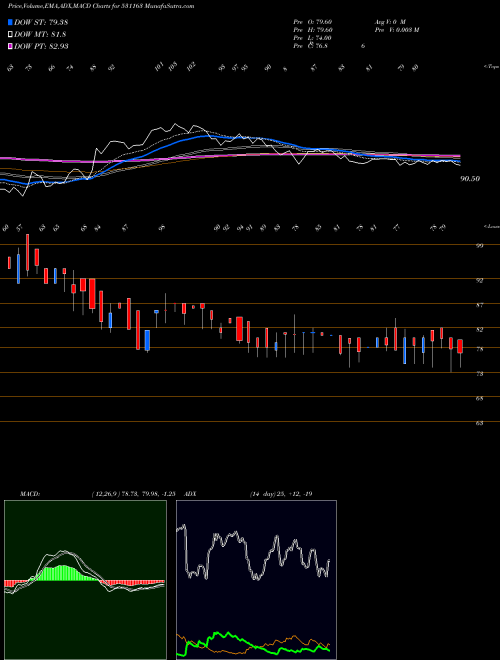Select the 'DOW PT: 82.93' legend text
500x660 pixels.
[41, 46]
